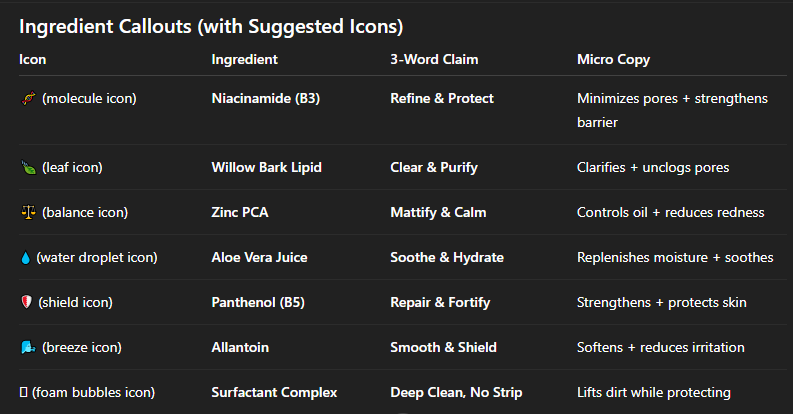The image size is (793, 414).
Task: Click the Allantoin ingredient name
Action: [240, 348]
